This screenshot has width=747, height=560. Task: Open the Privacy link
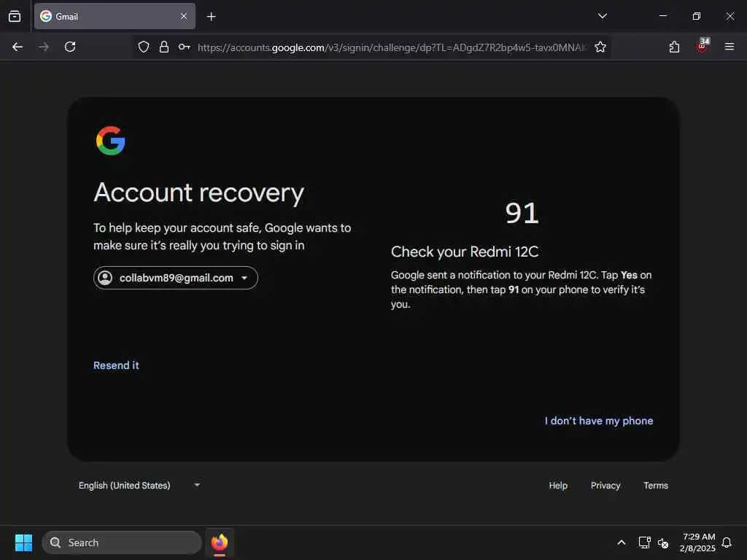click(605, 485)
